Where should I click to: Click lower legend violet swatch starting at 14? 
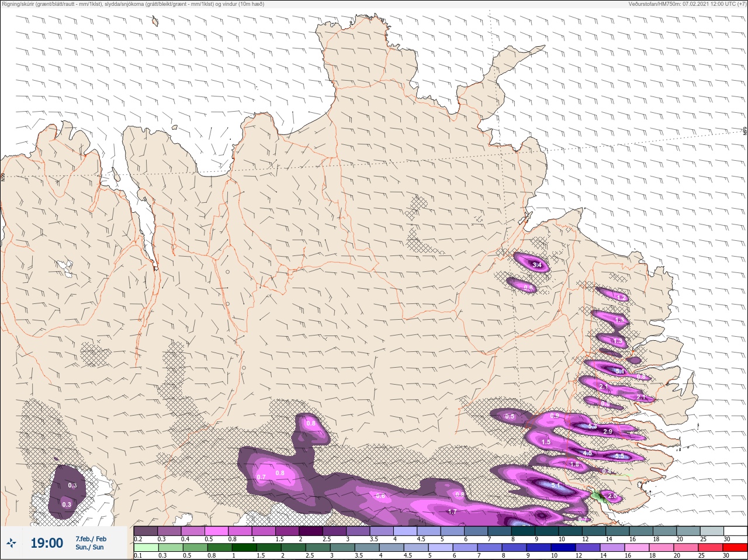(x=611, y=548)
